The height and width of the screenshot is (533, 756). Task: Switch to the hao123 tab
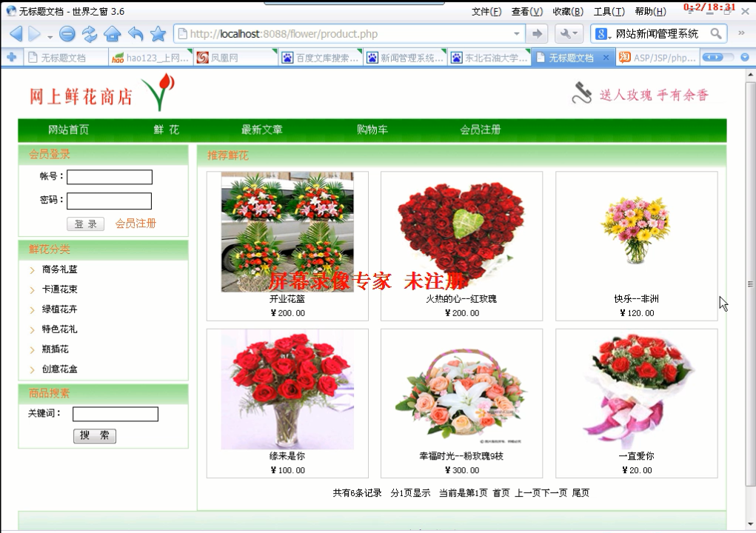point(151,58)
